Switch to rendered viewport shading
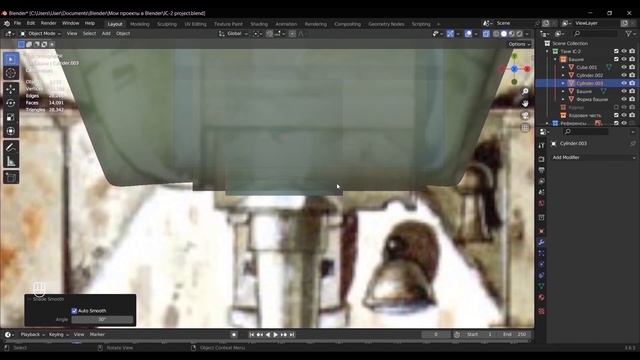Viewport: 640px width, 360px height. pos(519,34)
